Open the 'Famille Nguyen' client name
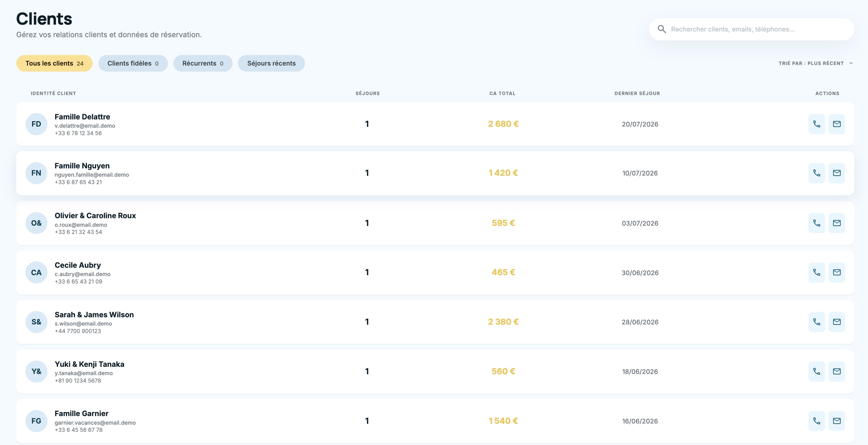 tap(82, 166)
